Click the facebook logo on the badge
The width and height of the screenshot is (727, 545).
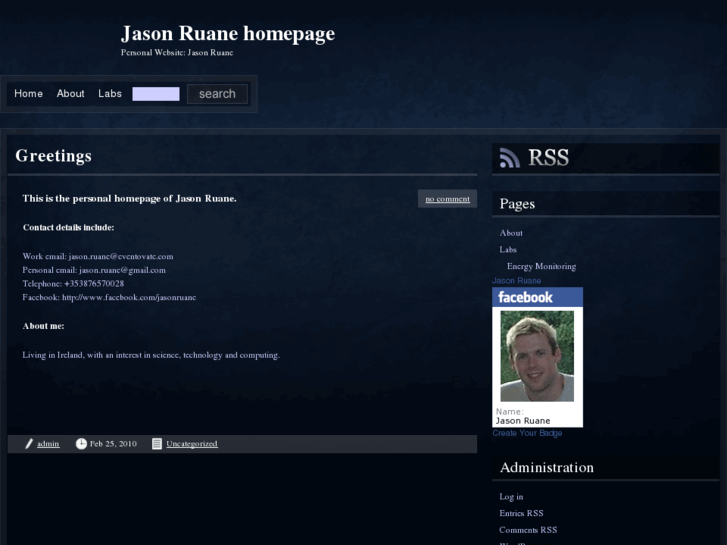pos(525,297)
